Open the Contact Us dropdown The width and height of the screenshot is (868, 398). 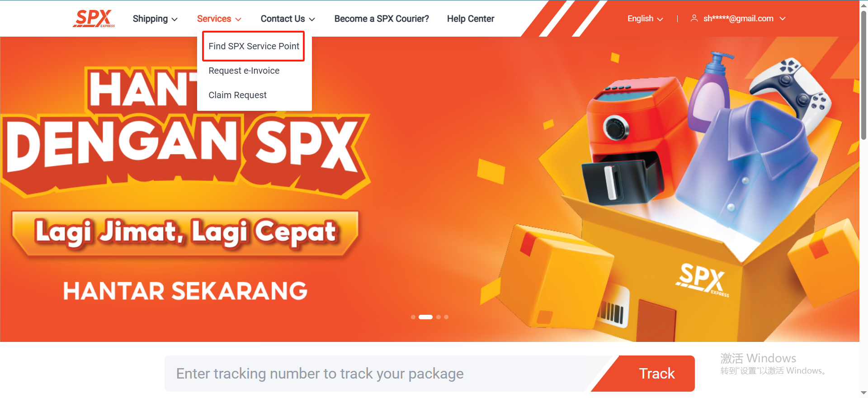288,19
